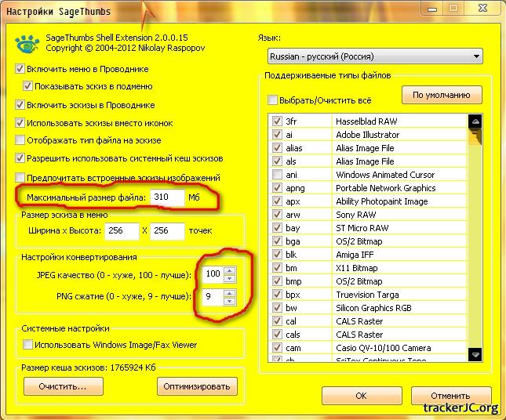
Task: Check "Использовать Windows Image/Fax Viewer"
Action: (x=29, y=345)
